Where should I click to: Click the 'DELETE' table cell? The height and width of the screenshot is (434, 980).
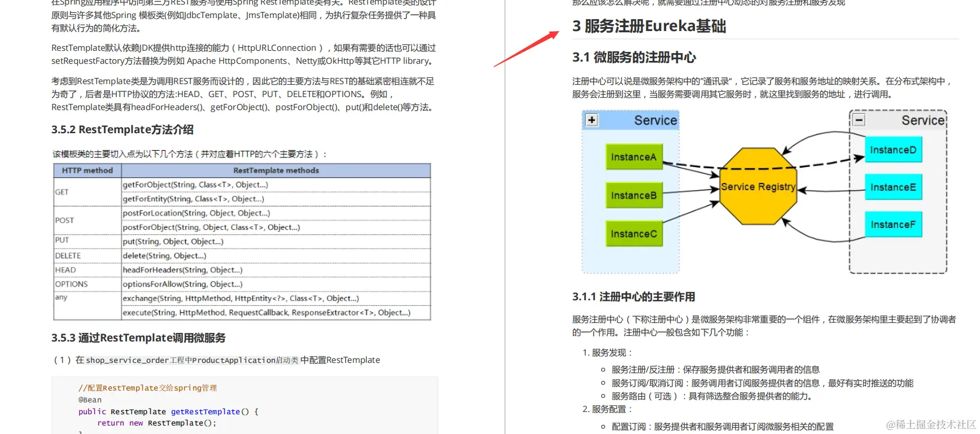pyautogui.click(x=88, y=256)
